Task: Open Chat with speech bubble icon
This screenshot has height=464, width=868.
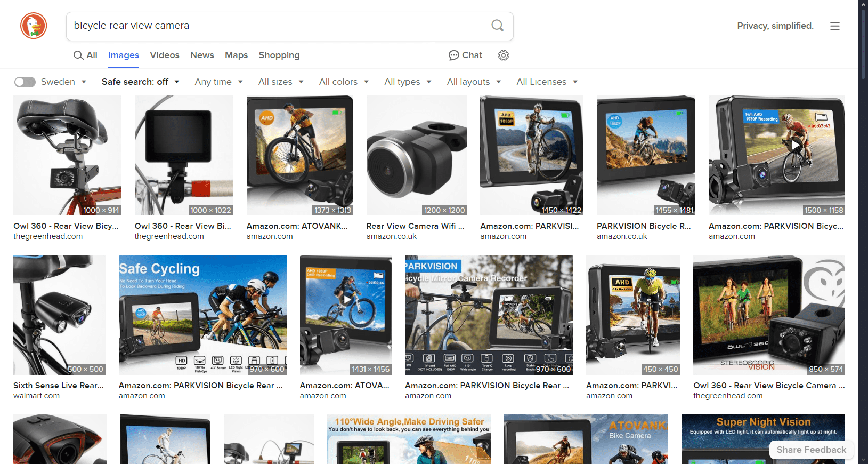Action: 465,55
